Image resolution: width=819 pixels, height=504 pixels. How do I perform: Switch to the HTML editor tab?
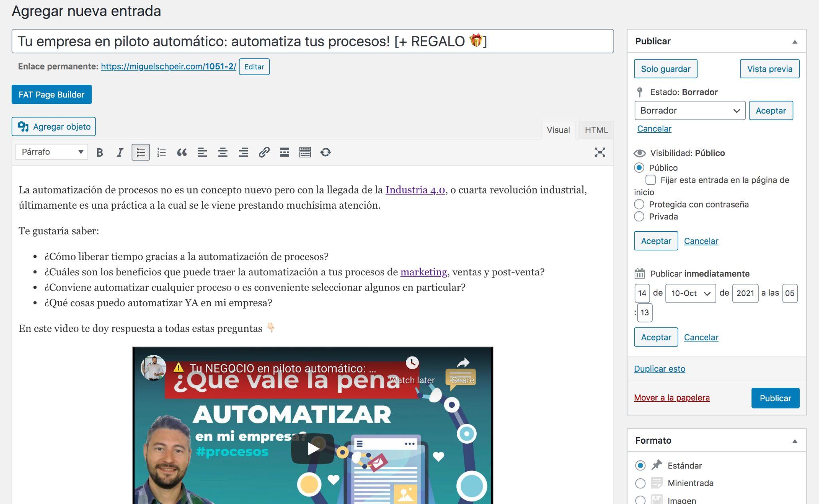pos(596,130)
